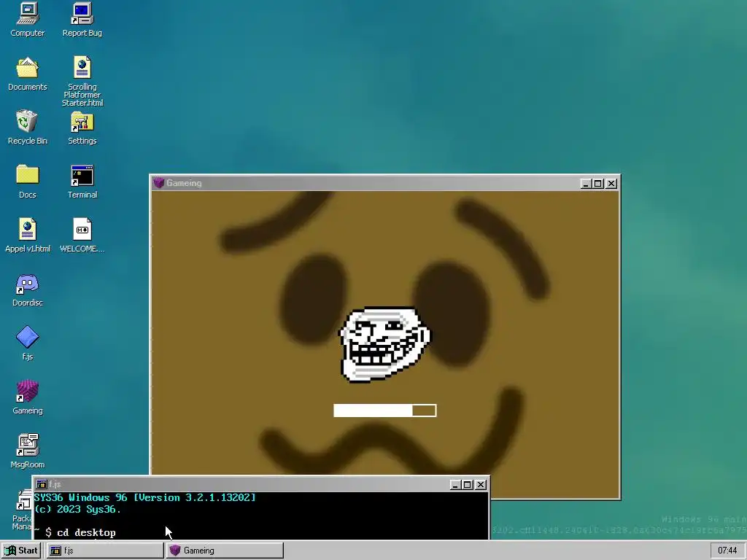Open Scrolling Platformer Starter.html file

coord(82,81)
